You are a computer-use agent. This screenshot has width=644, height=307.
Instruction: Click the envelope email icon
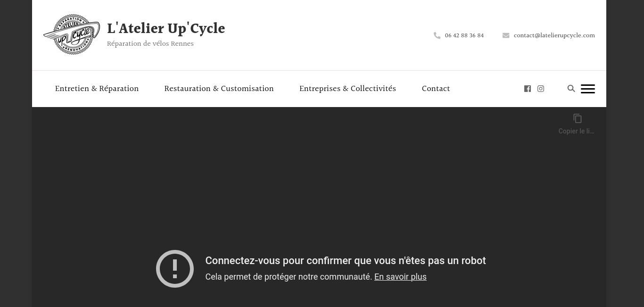point(506,35)
